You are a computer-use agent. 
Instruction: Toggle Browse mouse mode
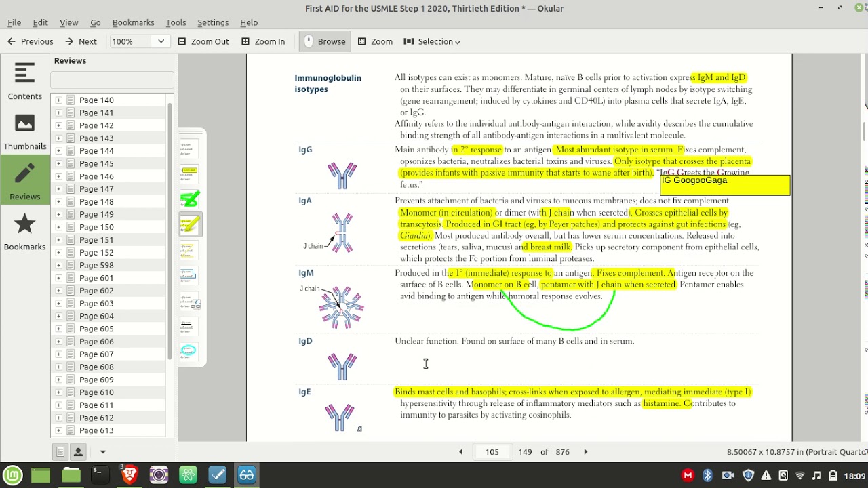(x=324, y=41)
